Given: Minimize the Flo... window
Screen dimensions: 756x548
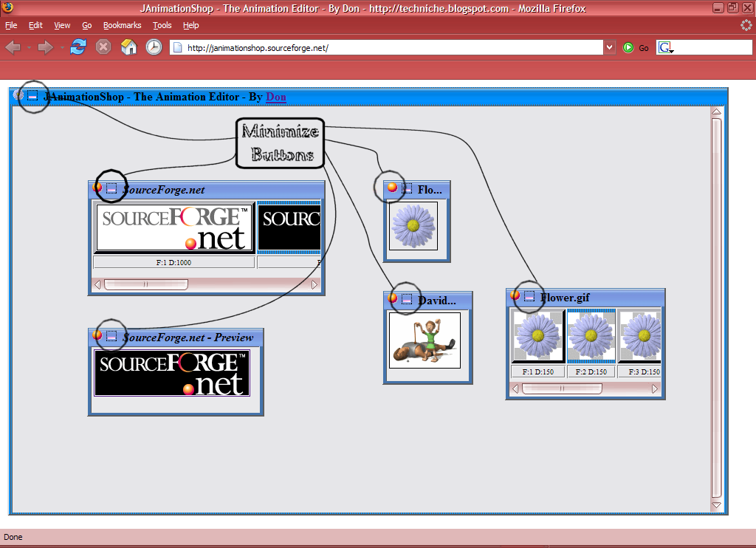Looking at the screenshot, I should (407, 188).
